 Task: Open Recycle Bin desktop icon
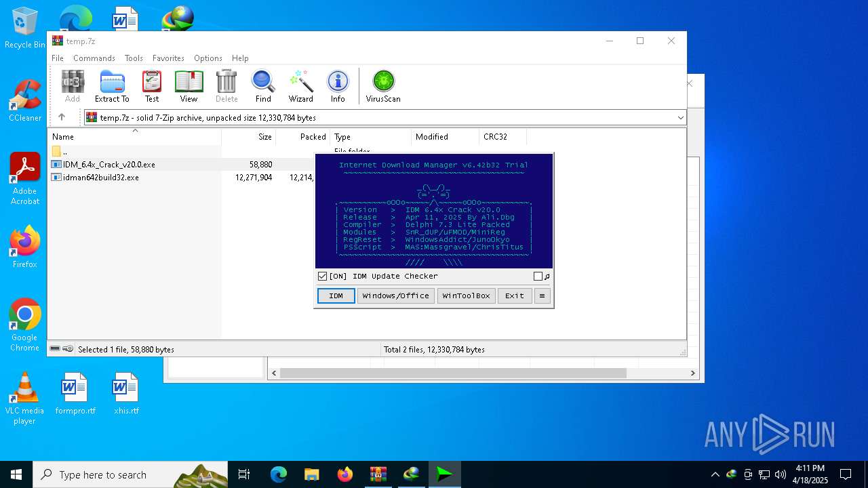(x=25, y=28)
